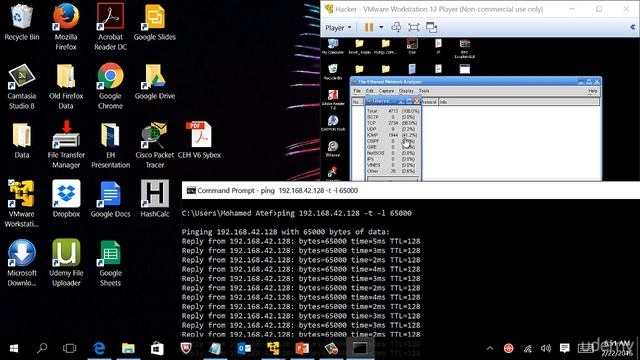Open the volume control in system tray
Image resolution: width=640 pixels, height=360 pixels.
click(x=545, y=348)
